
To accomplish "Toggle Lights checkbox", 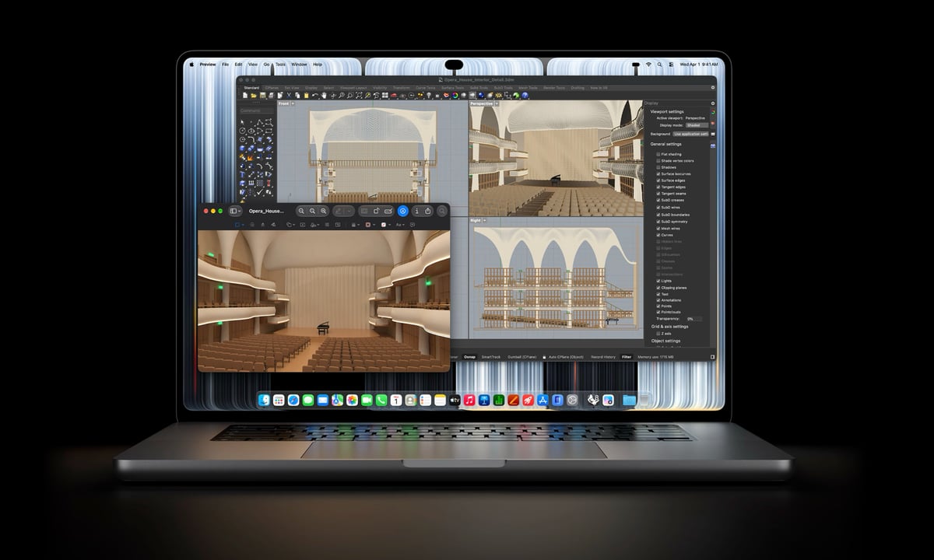I will tap(658, 281).
